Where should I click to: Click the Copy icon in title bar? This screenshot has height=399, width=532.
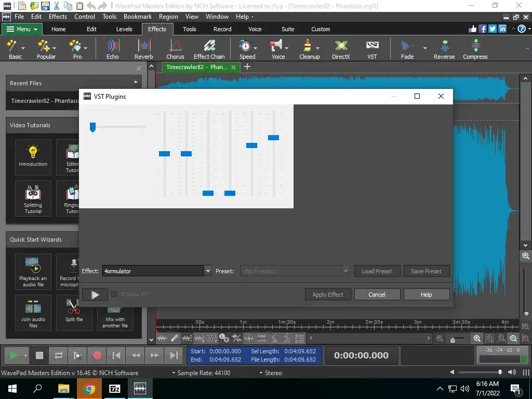[x=68, y=6]
